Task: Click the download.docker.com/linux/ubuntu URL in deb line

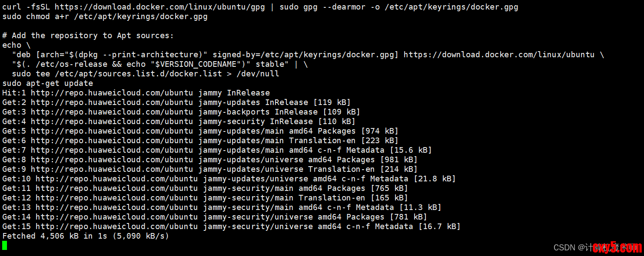Action: [x=498, y=55]
